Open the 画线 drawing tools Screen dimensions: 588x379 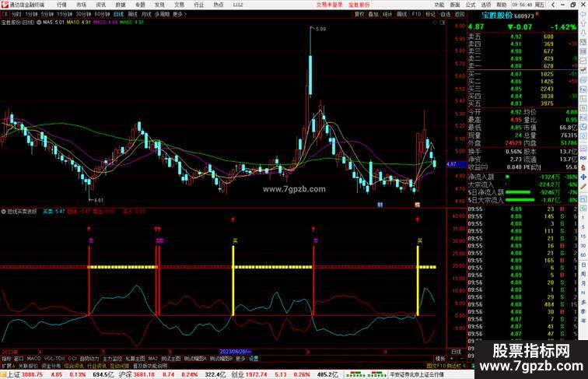click(x=401, y=14)
